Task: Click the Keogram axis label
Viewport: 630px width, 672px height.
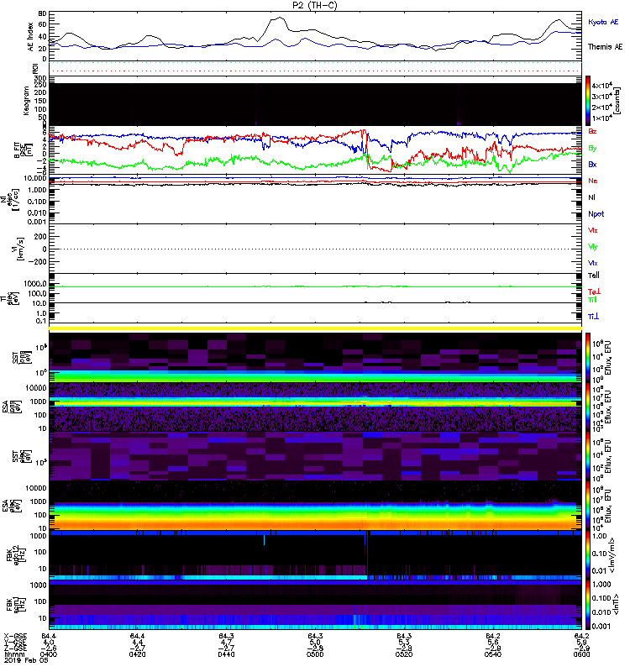Action: [26, 101]
